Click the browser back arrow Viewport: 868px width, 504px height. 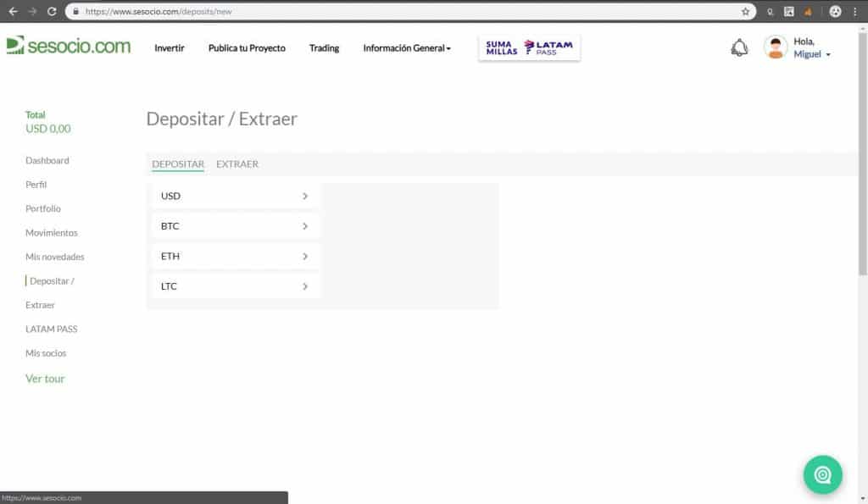14,12
